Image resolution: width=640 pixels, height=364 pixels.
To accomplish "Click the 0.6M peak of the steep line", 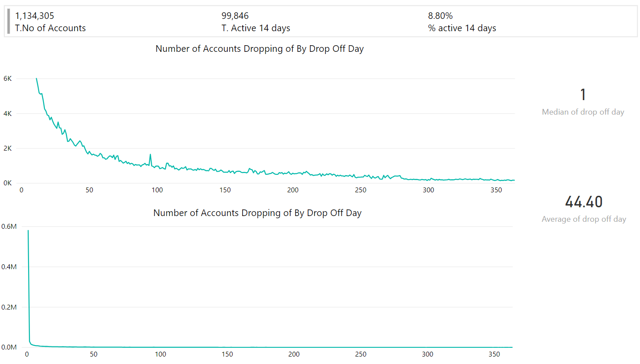I will (x=28, y=231).
